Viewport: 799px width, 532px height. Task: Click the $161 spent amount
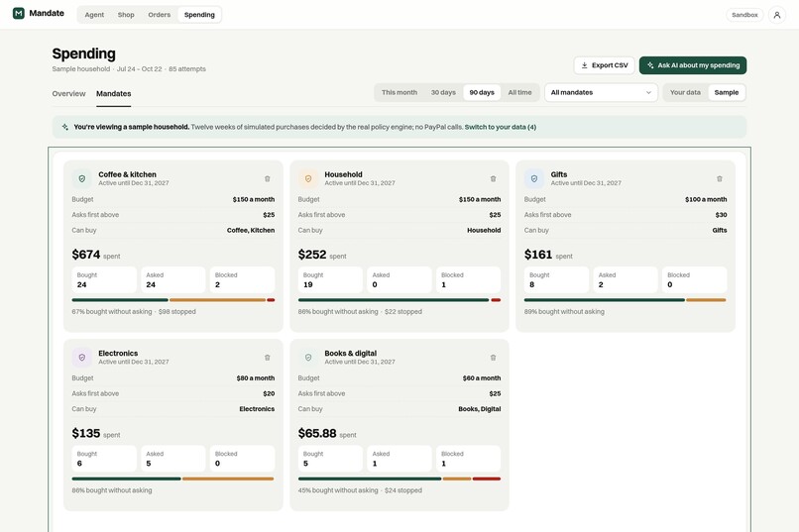tap(538, 254)
